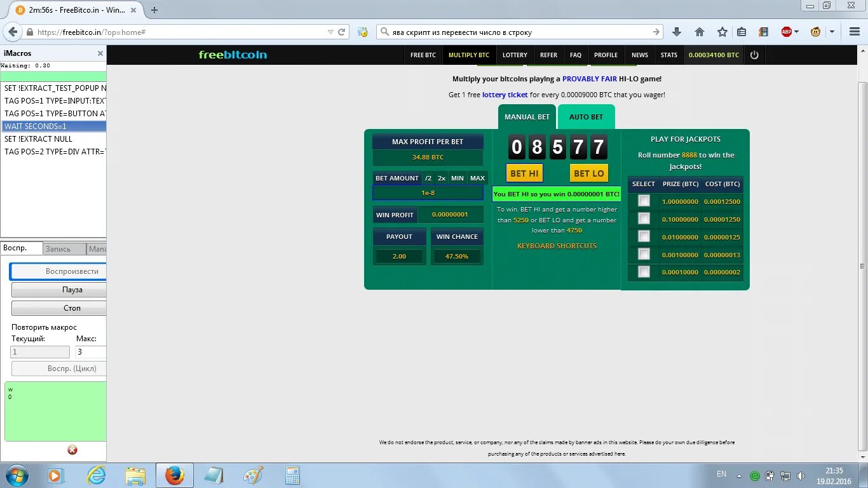
Task: Check the 0.01000000 BTC jackpot checkbox
Action: [644, 236]
